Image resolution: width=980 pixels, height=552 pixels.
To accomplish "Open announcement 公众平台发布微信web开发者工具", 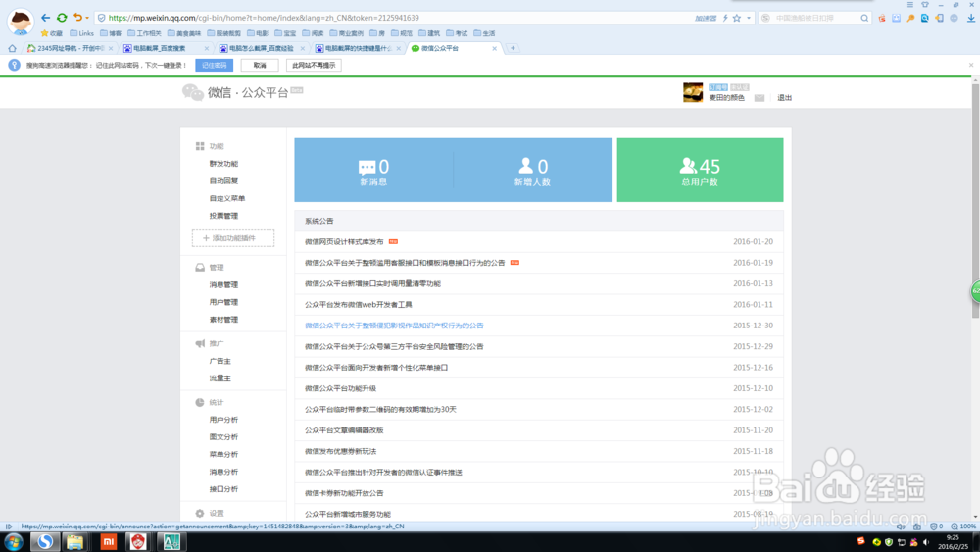I will pyautogui.click(x=358, y=305).
